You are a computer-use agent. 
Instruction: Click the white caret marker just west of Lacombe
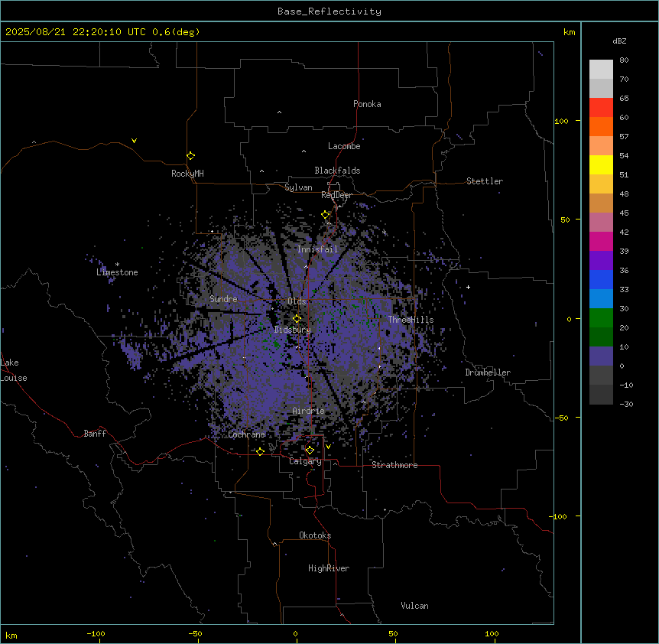pos(304,151)
